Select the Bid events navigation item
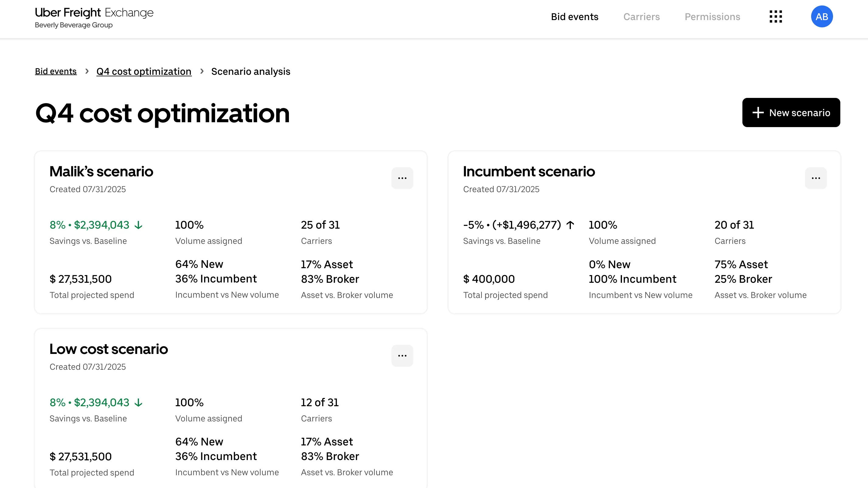This screenshot has width=868, height=488. coord(575,16)
